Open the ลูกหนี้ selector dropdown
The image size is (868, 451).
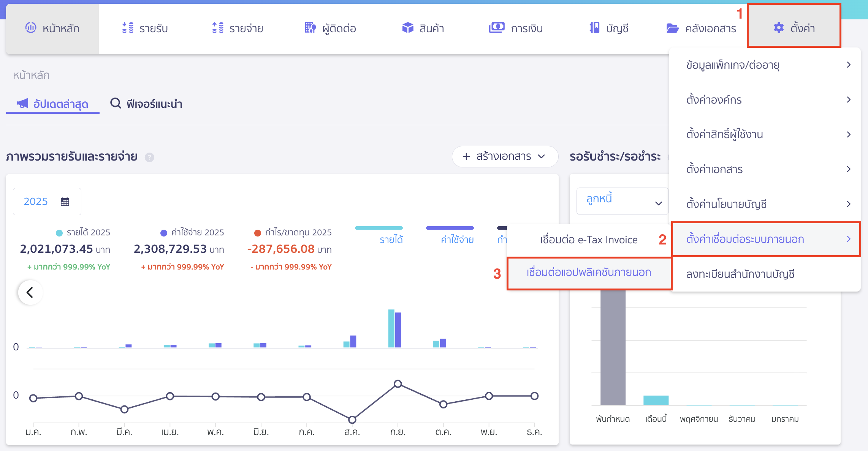(x=622, y=201)
